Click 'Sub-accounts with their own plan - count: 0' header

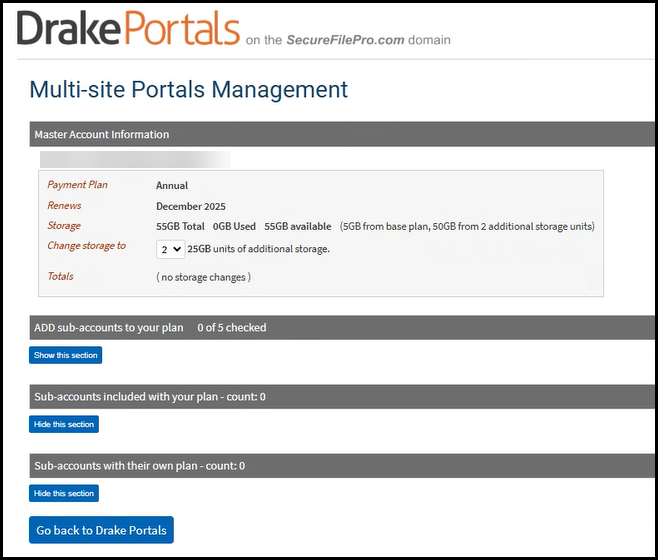coord(342,466)
